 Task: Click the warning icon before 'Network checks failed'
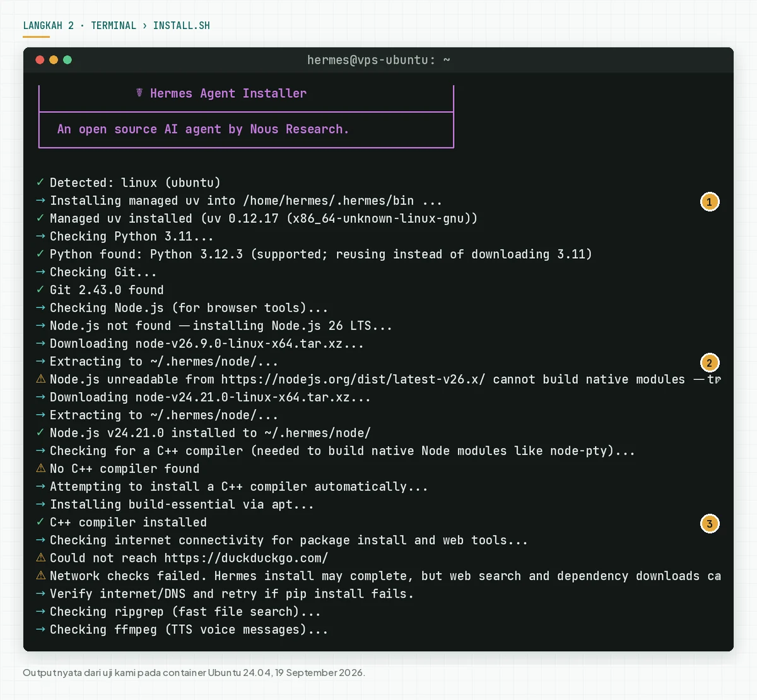tap(40, 576)
